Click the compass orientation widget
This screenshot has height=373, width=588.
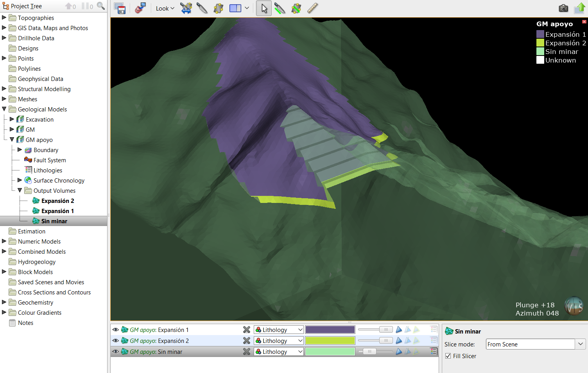(574, 306)
